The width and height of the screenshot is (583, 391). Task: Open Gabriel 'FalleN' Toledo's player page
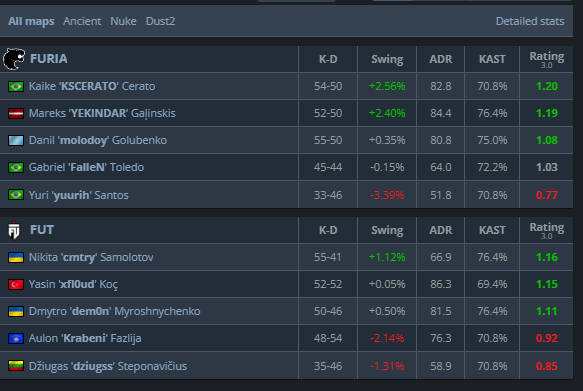[x=86, y=167]
